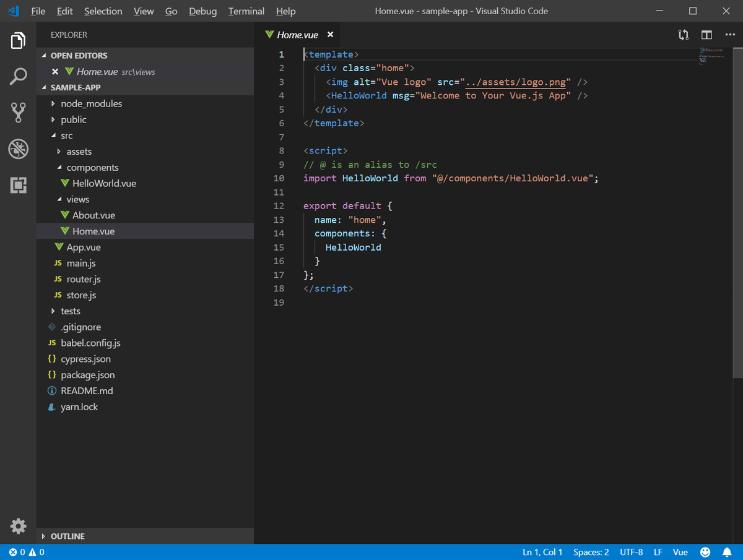
Task: Open the Source Control view
Action: (18, 113)
